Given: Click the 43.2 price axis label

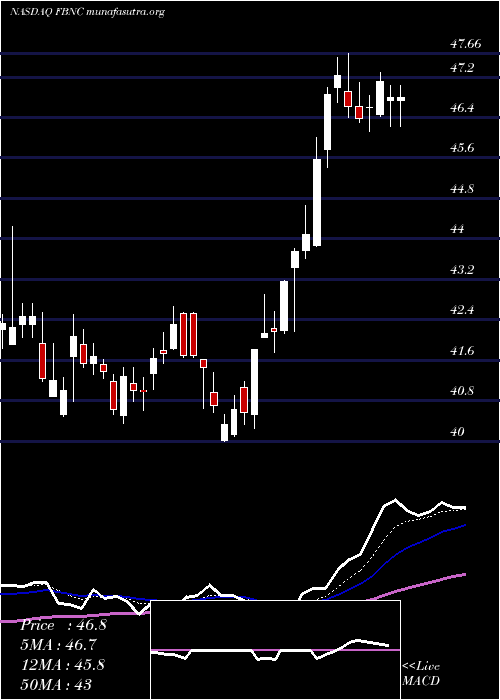Looking at the screenshot, I should 463,270.
